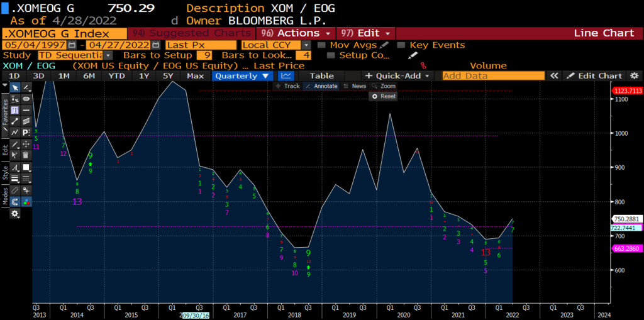Click the Add Data input field

[x=493, y=76]
